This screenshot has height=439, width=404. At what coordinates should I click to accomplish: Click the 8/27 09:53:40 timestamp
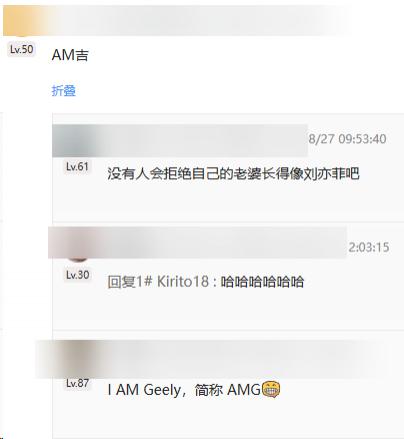pos(347,139)
